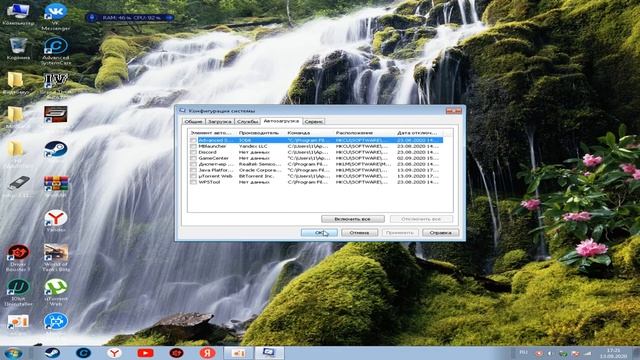Viewport: 640px width, 360px height.
Task: Toggle the MBlauncher startup checkbox
Action: [x=193, y=146]
